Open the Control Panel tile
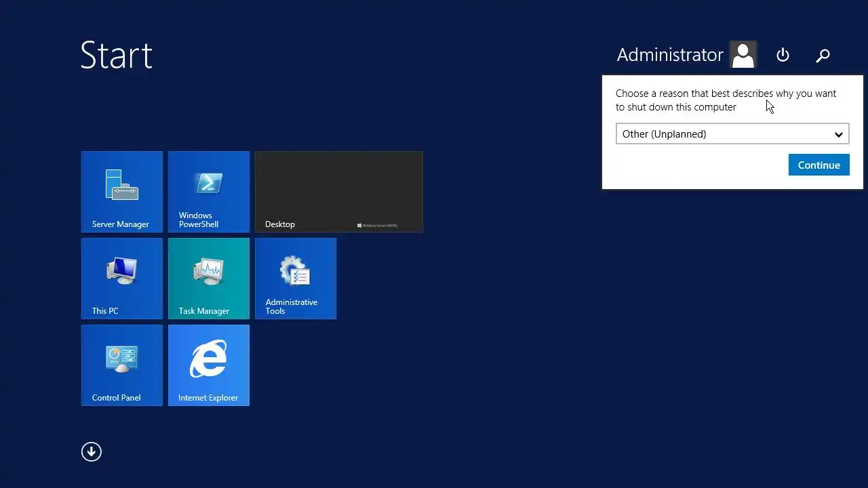Image resolution: width=868 pixels, height=488 pixels. click(122, 365)
